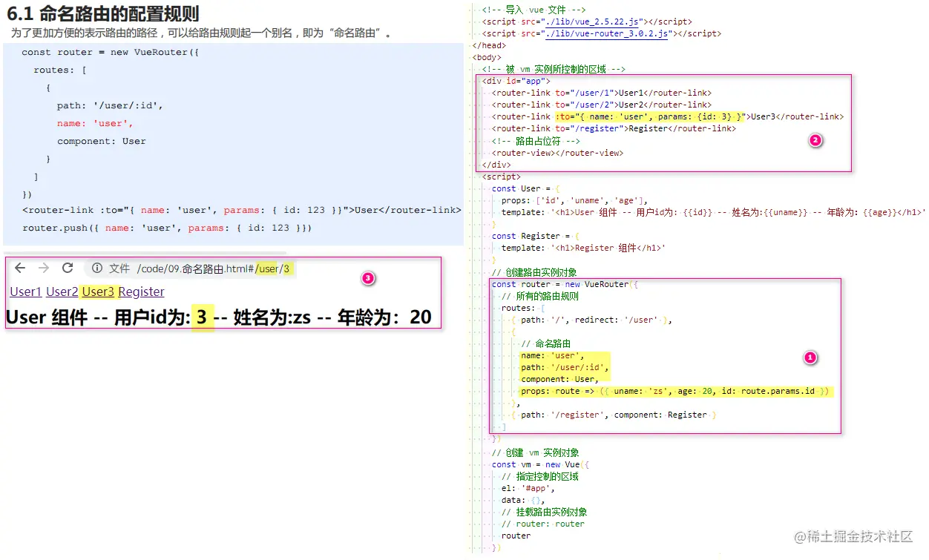
Task: Click "template: '<h1>Register 组件</h1>'" line
Action: 582,248
